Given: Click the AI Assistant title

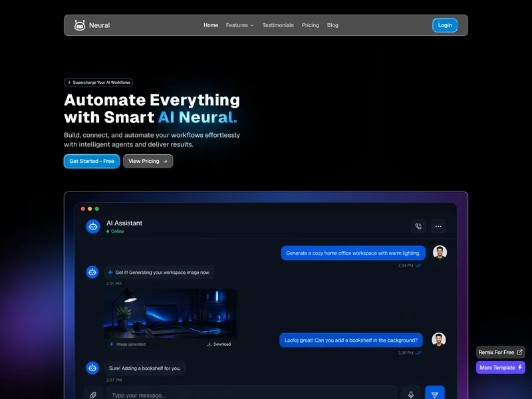Looking at the screenshot, I should (124, 223).
